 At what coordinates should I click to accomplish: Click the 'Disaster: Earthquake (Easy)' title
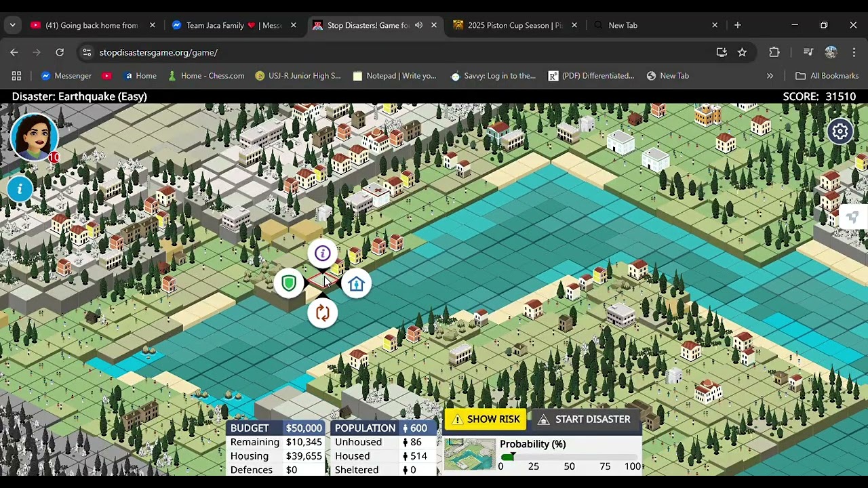(79, 96)
